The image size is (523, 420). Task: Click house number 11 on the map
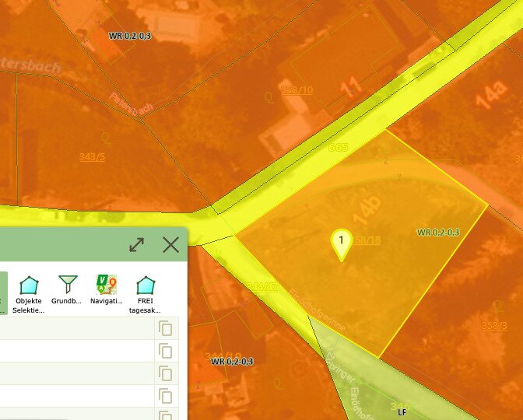(350, 88)
